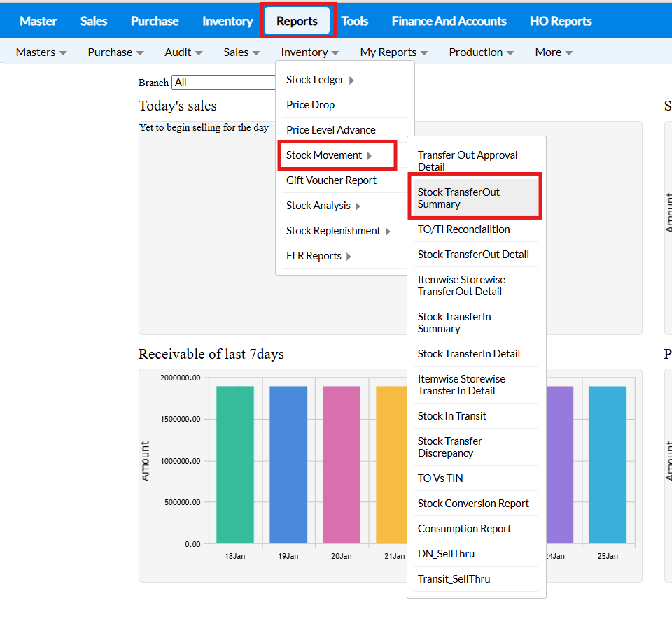Open TO/TI Reconciliation report
The height and width of the screenshot is (626, 672).
(x=464, y=229)
